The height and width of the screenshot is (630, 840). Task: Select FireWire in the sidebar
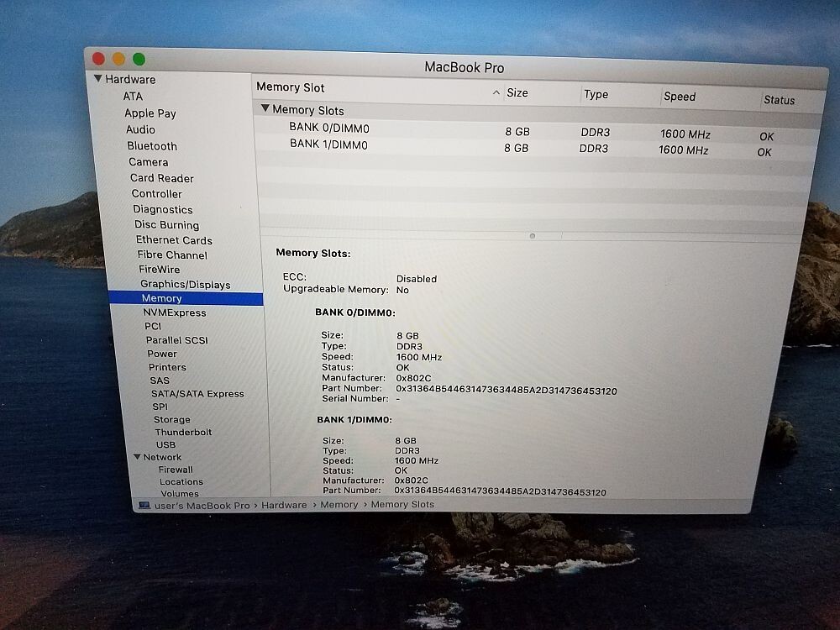point(159,270)
